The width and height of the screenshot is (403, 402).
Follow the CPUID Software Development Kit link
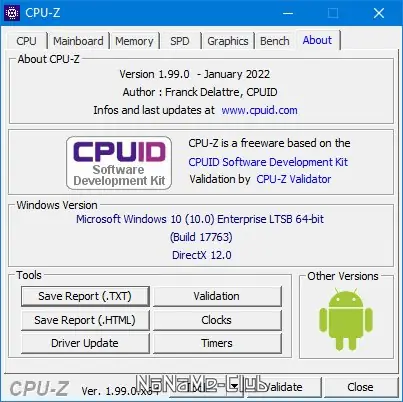(268, 162)
